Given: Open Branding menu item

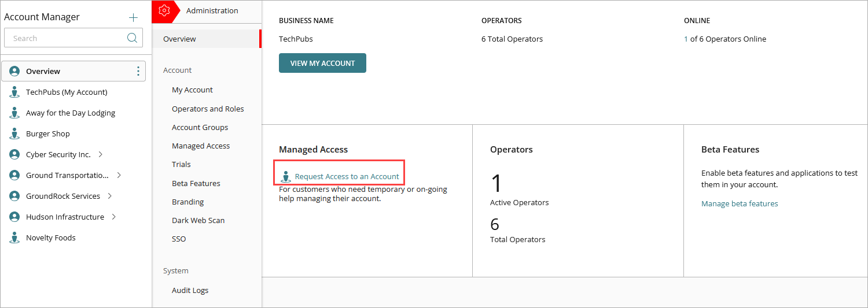Looking at the screenshot, I should click(187, 202).
